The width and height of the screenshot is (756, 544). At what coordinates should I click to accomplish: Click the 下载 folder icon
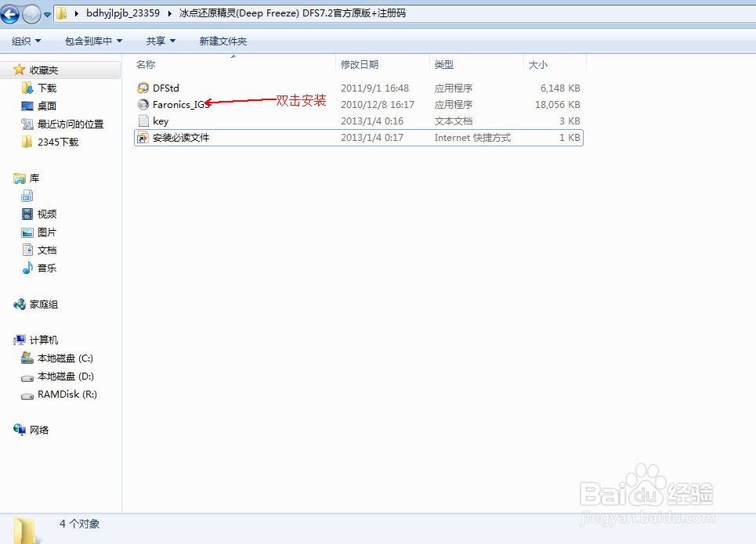(27, 88)
